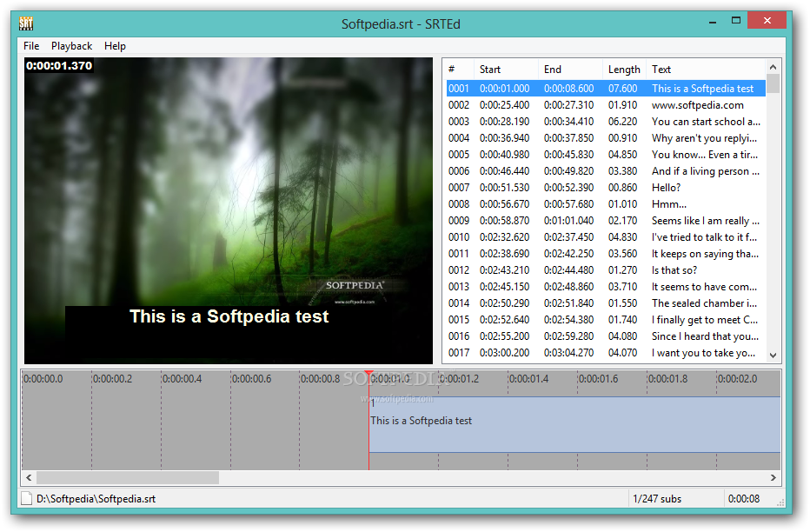Select subtitle 0010 I've tried to talk
810x532 pixels.
coord(606,237)
